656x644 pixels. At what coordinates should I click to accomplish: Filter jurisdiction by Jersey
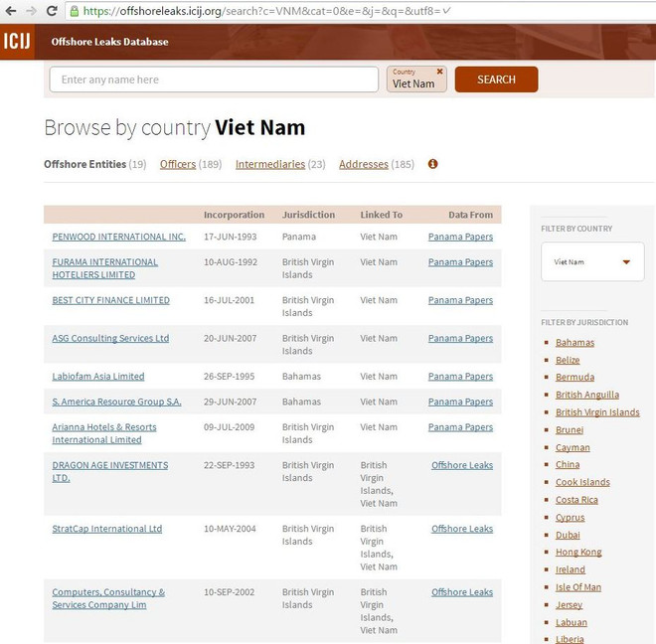click(x=569, y=605)
